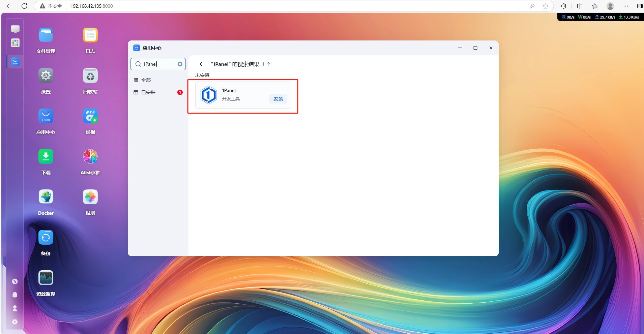
Task: Open the 回收站 desktop icon
Action: pos(90,76)
